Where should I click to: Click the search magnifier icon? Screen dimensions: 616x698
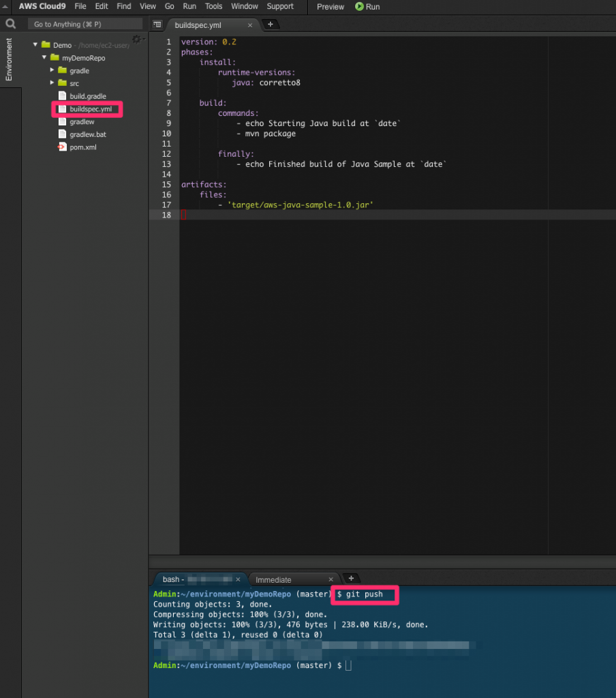(x=10, y=24)
